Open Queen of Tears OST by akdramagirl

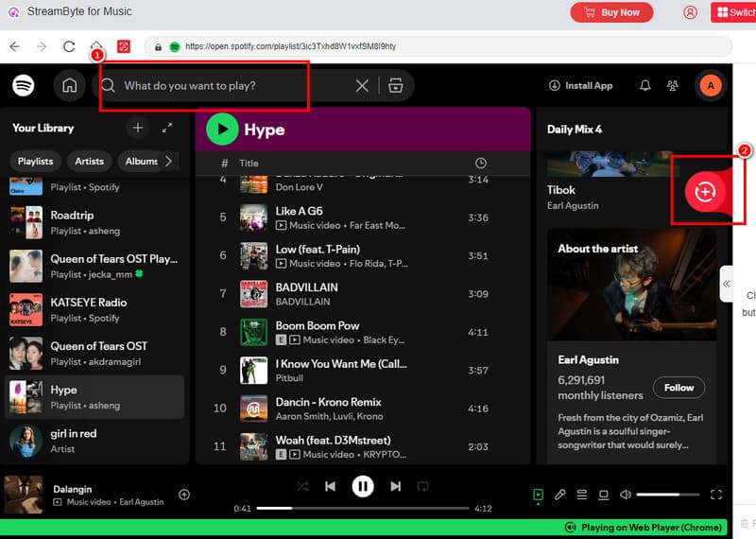coord(94,354)
